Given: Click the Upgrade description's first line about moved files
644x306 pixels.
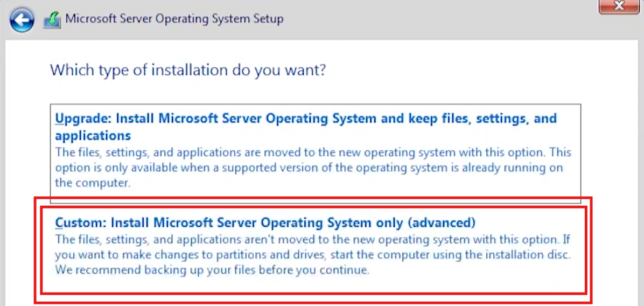Looking at the screenshot, I should [313, 152].
